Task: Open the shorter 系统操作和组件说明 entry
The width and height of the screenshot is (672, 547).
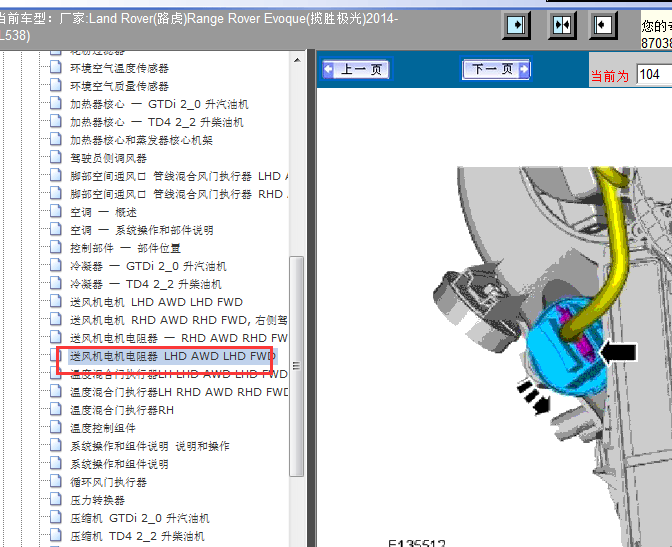Action: tap(119, 464)
